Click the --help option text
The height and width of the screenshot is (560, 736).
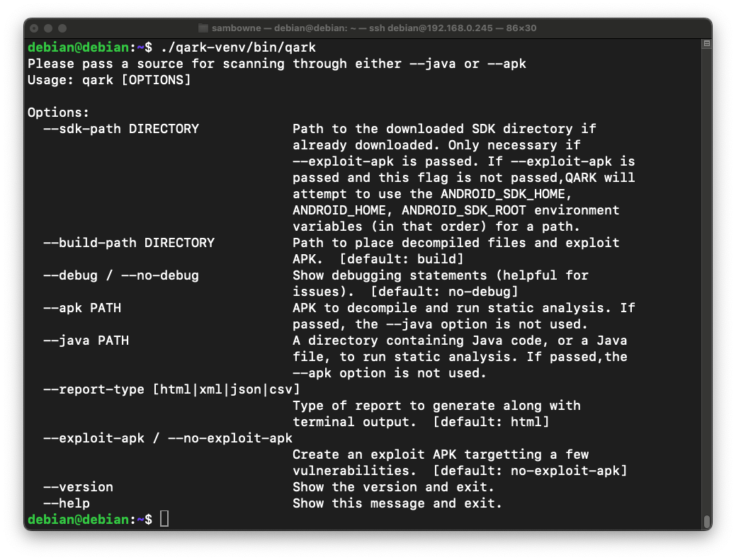tap(67, 503)
